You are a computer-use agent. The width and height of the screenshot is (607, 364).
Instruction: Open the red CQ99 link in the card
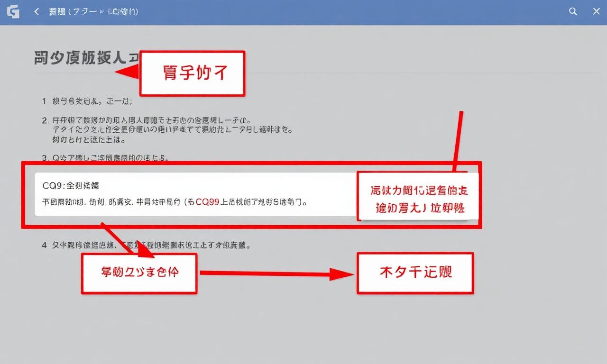(207, 202)
